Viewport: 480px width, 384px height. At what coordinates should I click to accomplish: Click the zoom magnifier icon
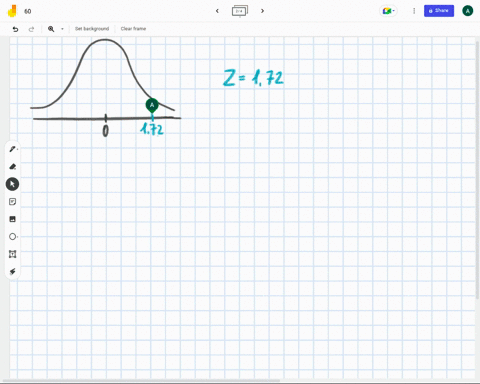coord(51,29)
